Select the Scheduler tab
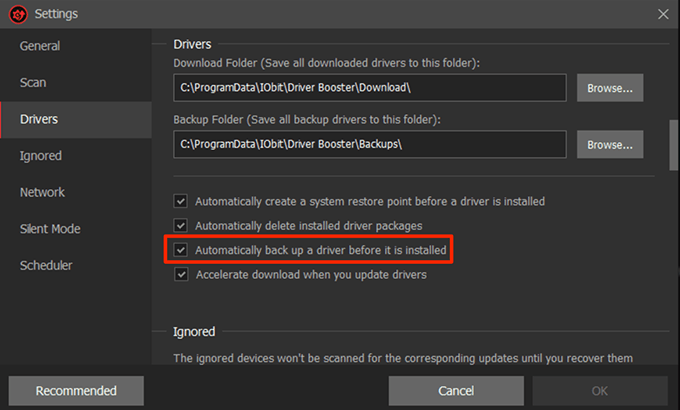The image size is (680, 410). [46, 265]
